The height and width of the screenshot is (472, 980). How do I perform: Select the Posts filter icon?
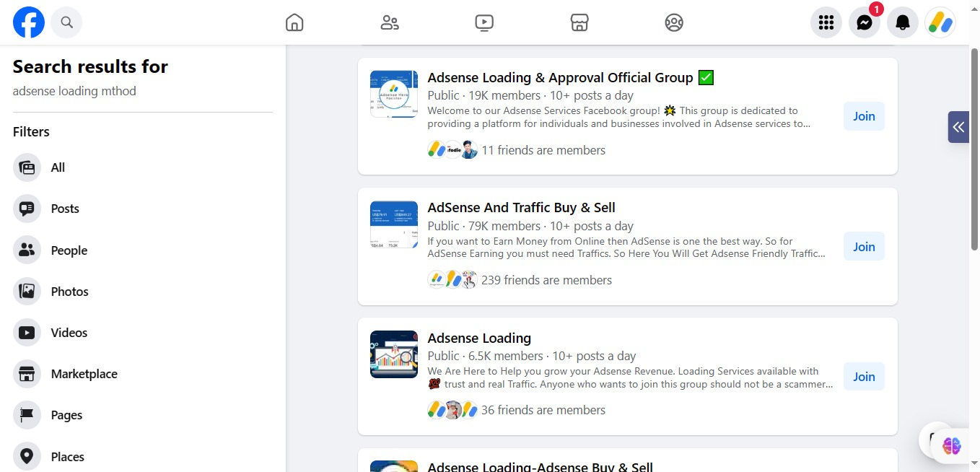point(27,209)
